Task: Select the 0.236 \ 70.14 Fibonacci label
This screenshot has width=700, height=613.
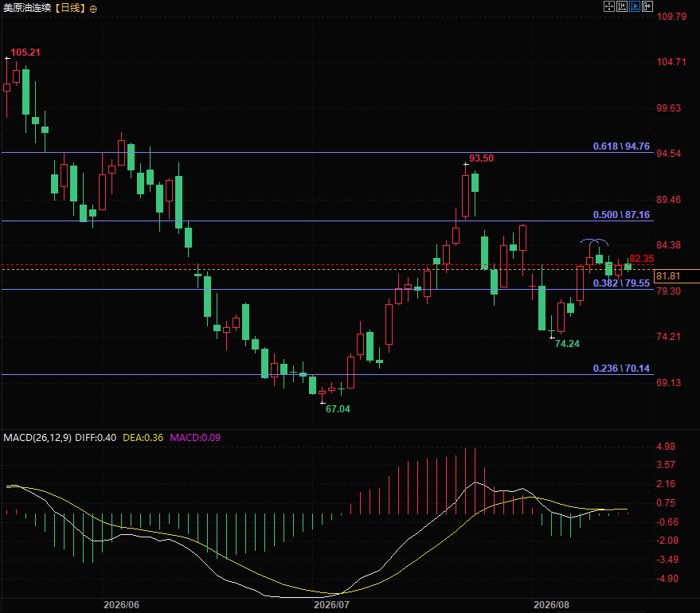Action: point(621,368)
